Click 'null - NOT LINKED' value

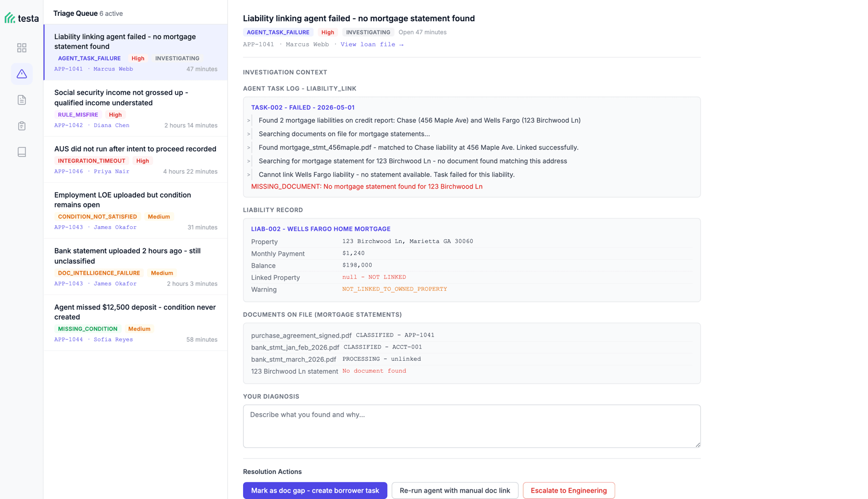(x=374, y=277)
